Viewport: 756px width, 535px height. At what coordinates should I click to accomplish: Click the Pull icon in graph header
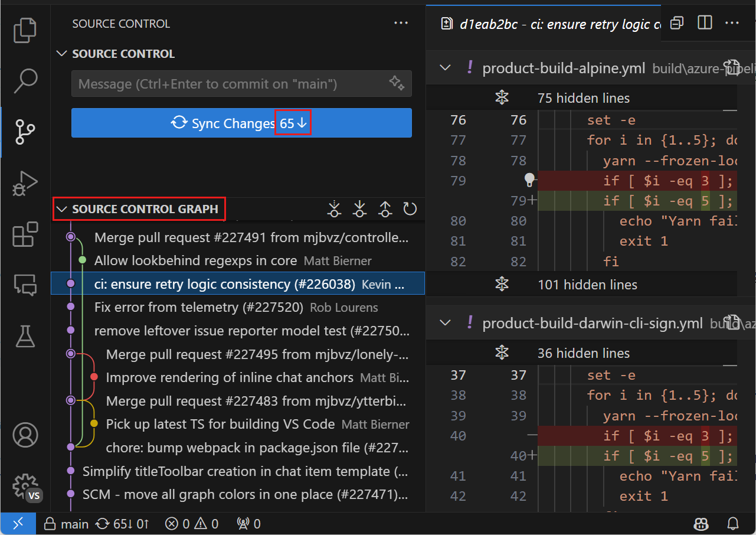pyautogui.click(x=359, y=208)
